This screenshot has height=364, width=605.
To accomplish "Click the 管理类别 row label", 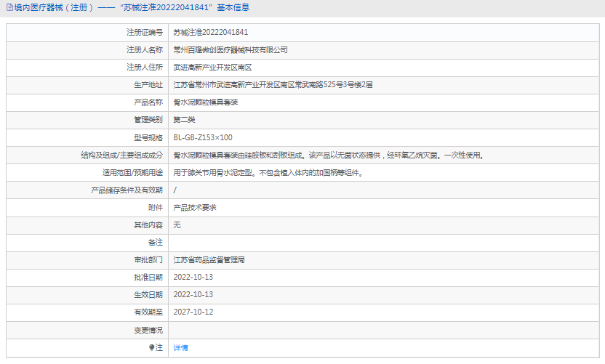I will [148, 120].
